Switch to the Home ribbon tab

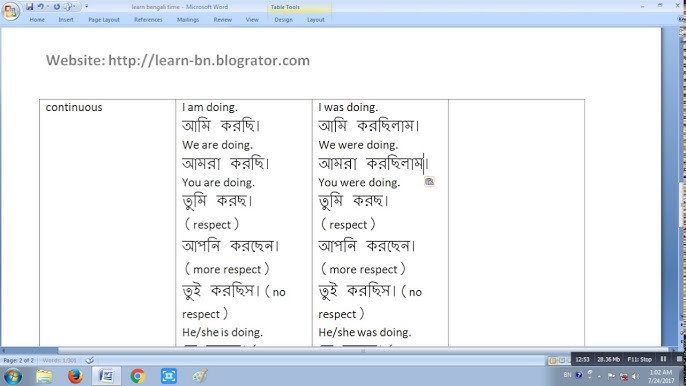tap(37, 20)
